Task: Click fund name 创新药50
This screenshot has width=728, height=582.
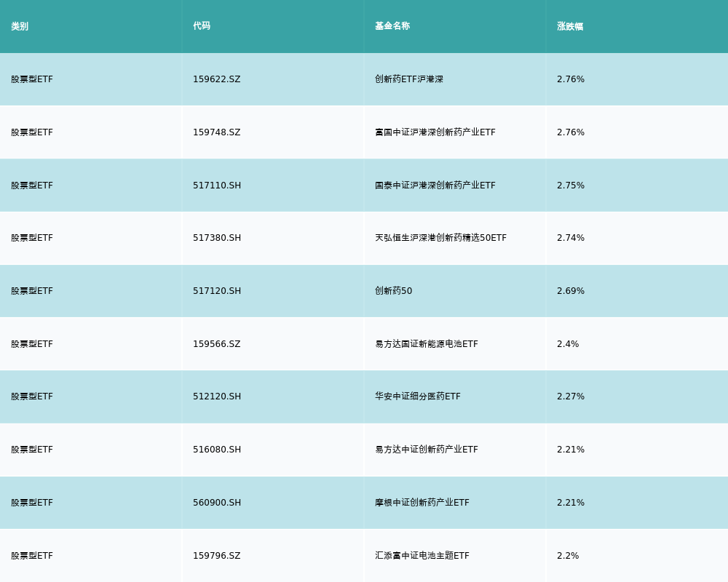Action: (x=393, y=291)
